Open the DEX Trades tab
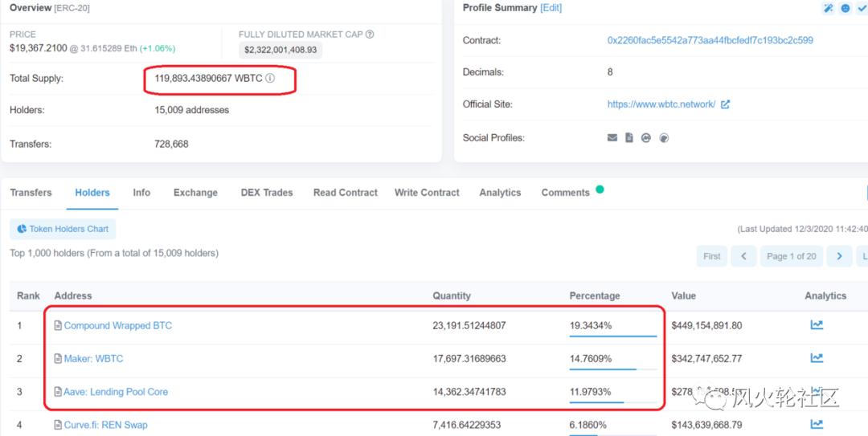The width and height of the screenshot is (868, 436). pyautogui.click(x=267, y=193)
